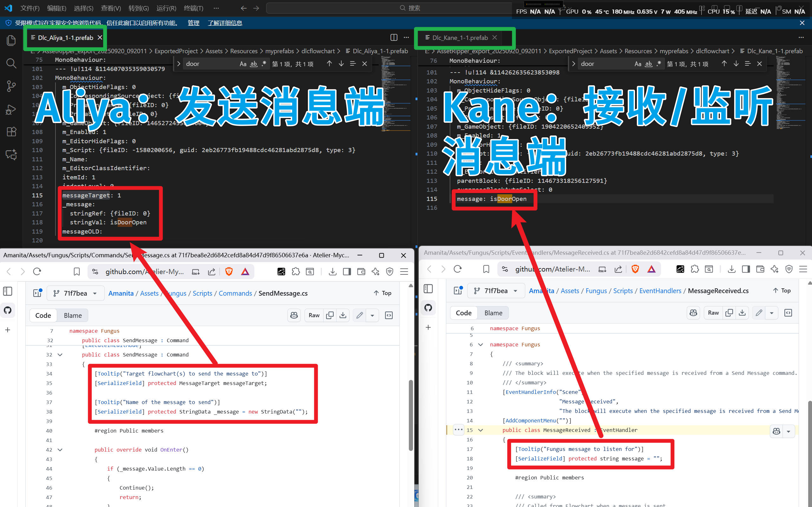Open 71f7bea branch dropdown in left browser
812x507 pixels.
point(75,293)
